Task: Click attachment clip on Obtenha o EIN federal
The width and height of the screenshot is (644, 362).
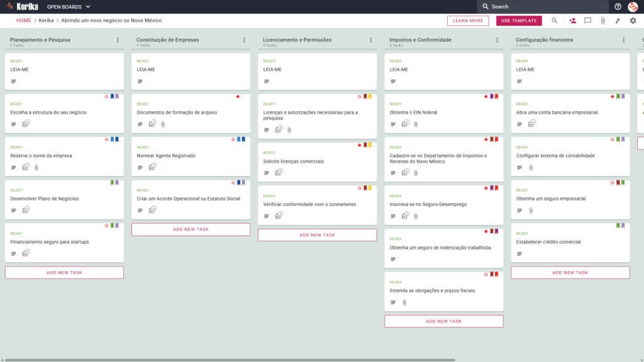Action: (416, 124)
